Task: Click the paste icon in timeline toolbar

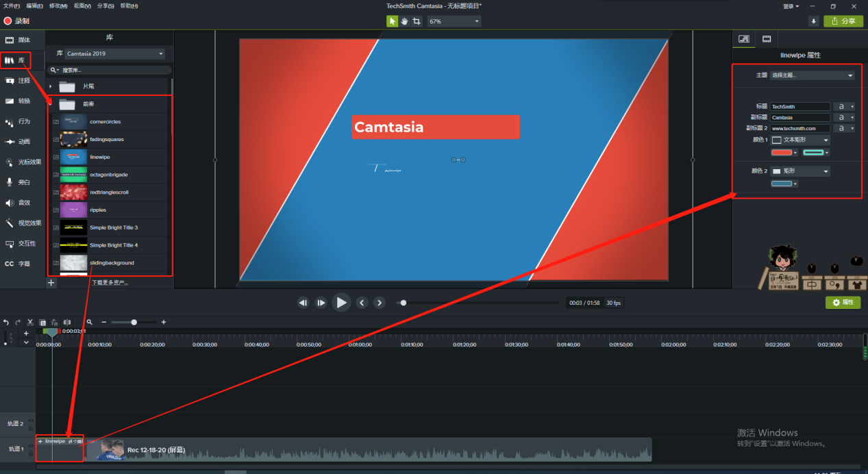Action: coord(55,322)
